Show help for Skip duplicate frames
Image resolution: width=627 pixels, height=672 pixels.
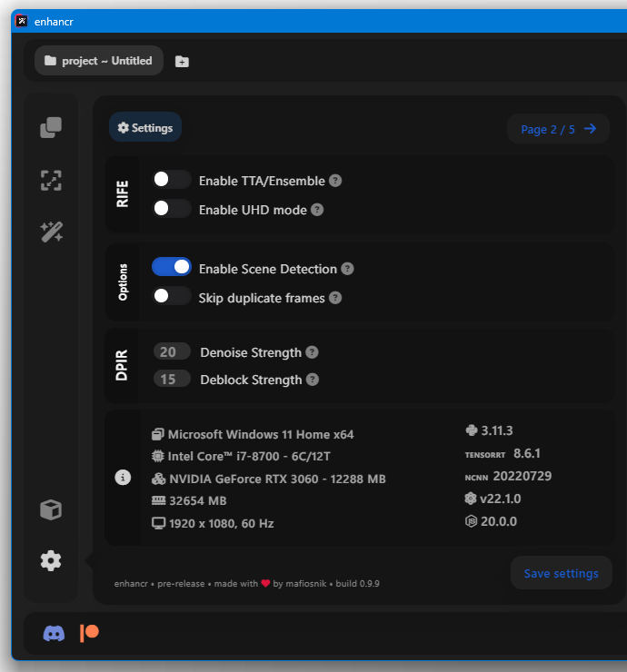(335, 298)
